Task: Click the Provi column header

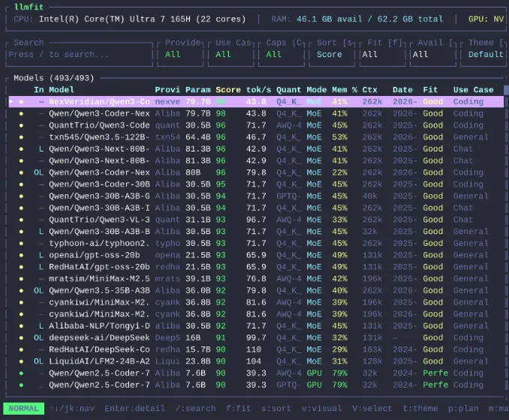Action: point(167,90)
